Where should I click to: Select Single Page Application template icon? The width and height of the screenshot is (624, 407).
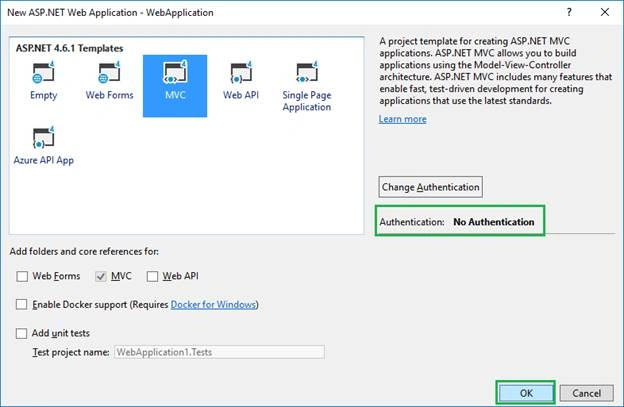pyautogui.click(x=307, y=73)
